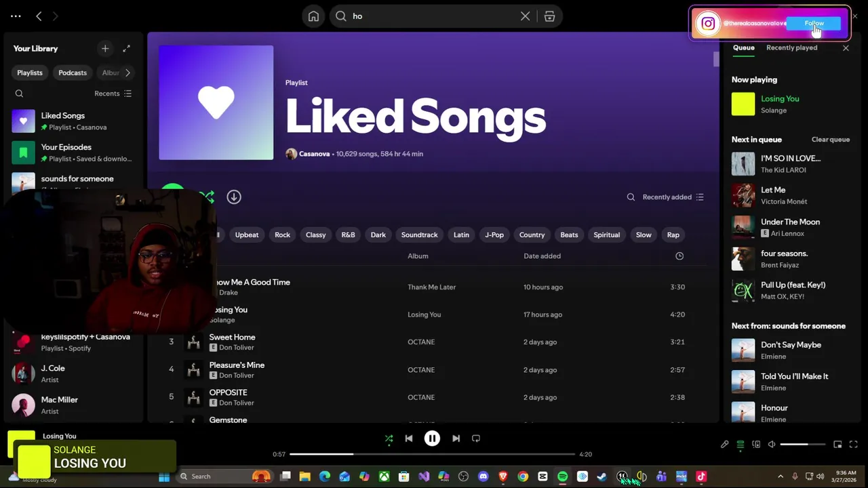Filter library by Playlists
Screen dimensions: 868x488
[x=30, y=73]
